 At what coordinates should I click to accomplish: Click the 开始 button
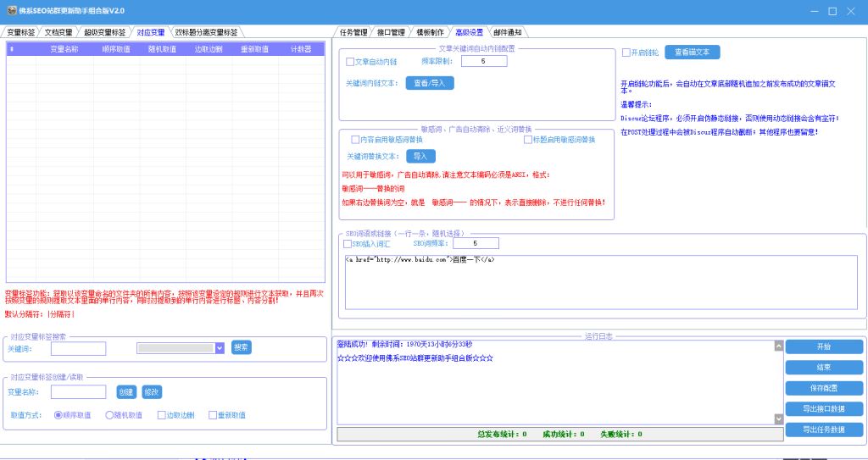tap(824, 346)
